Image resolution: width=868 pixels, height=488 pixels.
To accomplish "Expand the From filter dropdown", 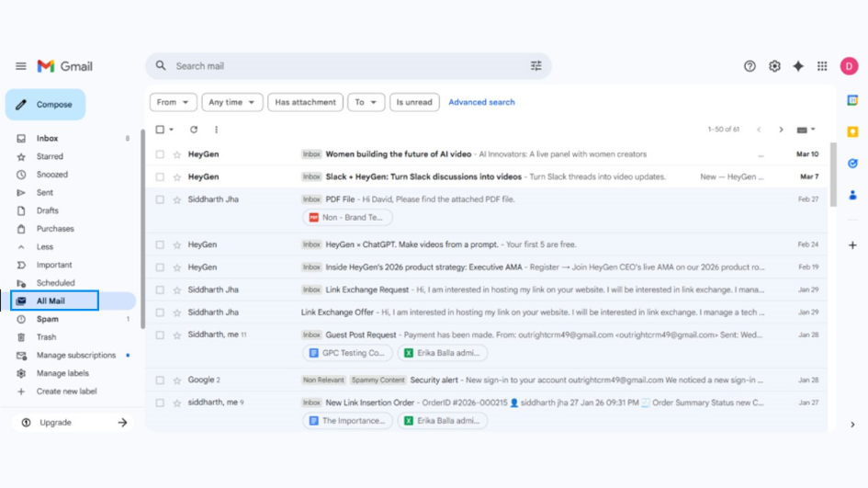I will (x=173, y=102).
